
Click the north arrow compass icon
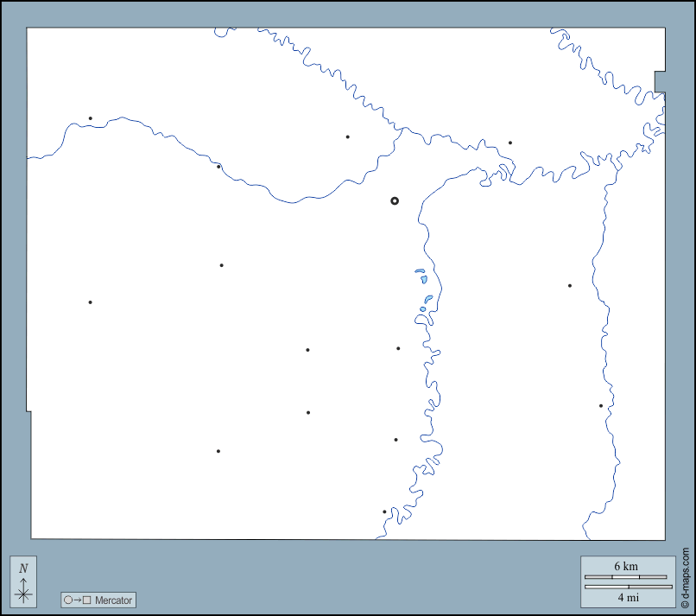[23, 581]
